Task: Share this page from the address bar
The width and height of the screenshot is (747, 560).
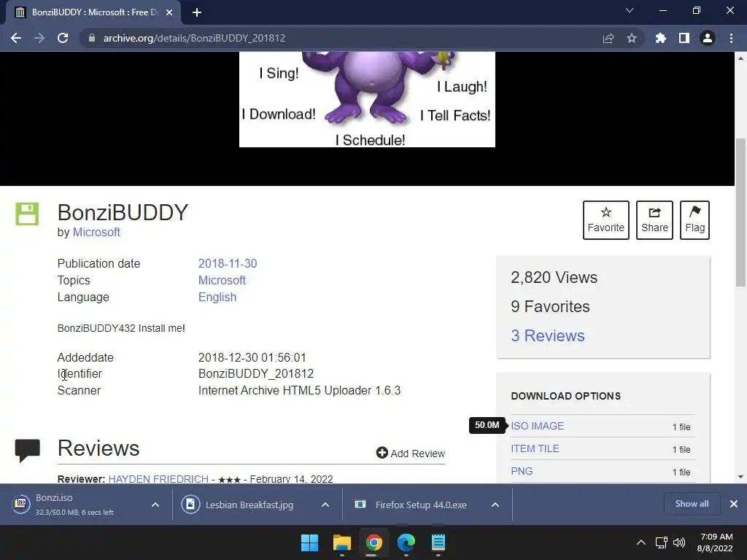Action: pos(608,38)
